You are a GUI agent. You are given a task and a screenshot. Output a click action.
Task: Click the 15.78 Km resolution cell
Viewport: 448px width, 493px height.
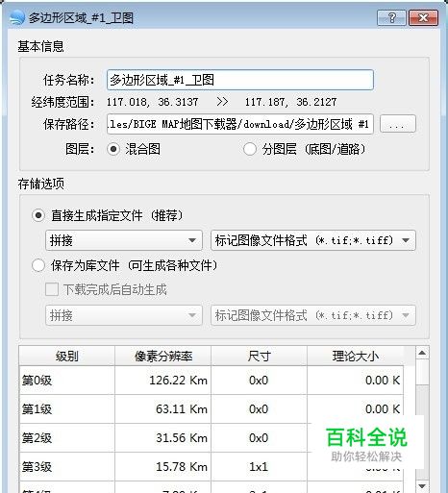tap(163, 467)
